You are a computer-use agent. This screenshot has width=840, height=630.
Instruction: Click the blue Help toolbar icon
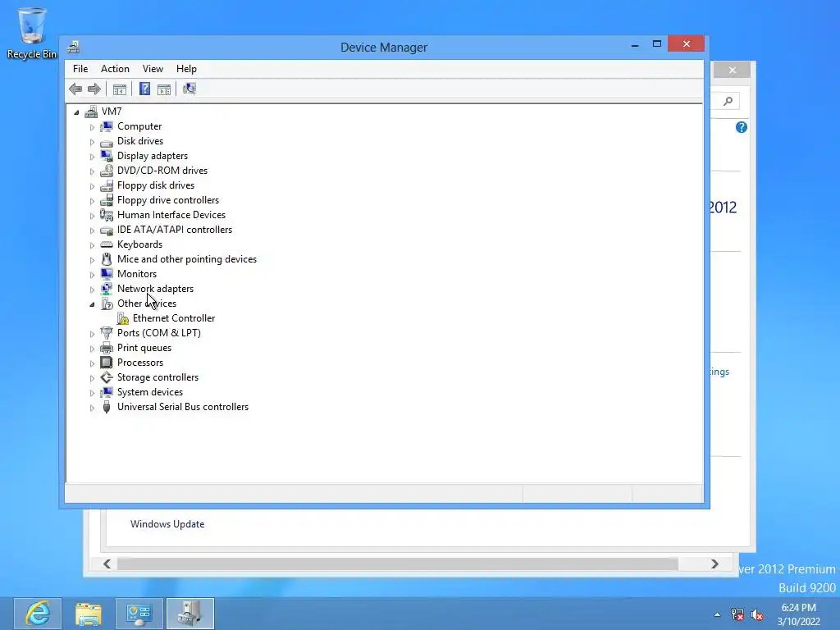[x=144, y=89]
